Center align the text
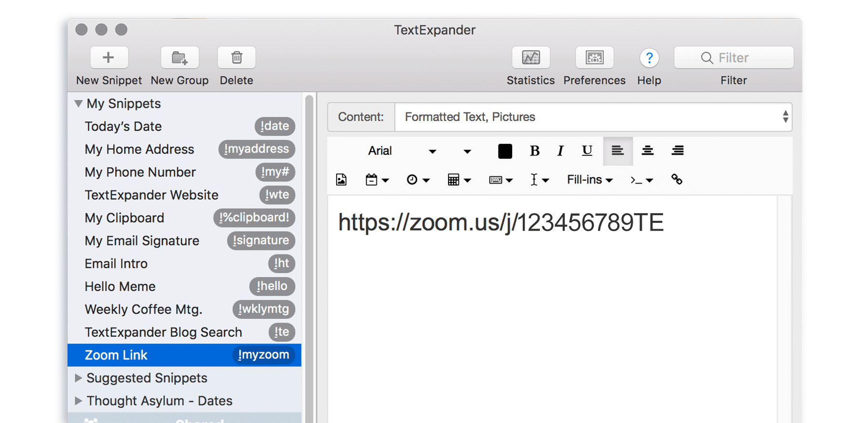Screen dimensions: 868x423 648,151
